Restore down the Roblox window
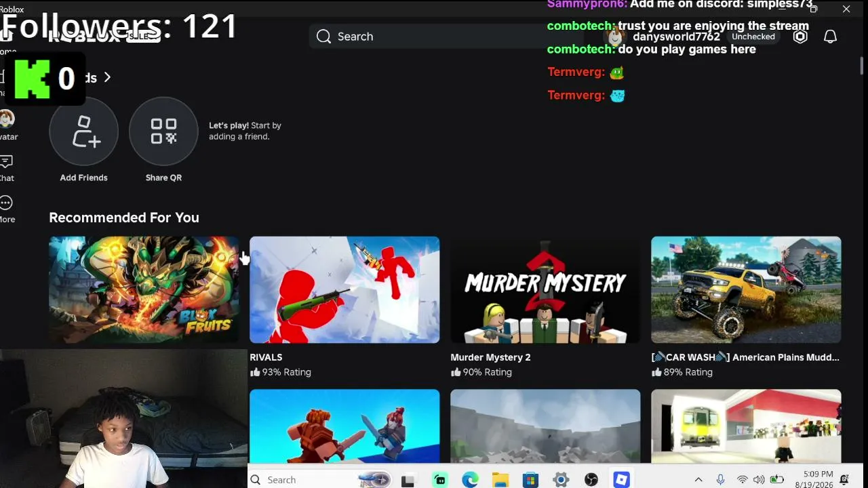The image size is (868, 488). pyautogui.click(x=813, y=9)
